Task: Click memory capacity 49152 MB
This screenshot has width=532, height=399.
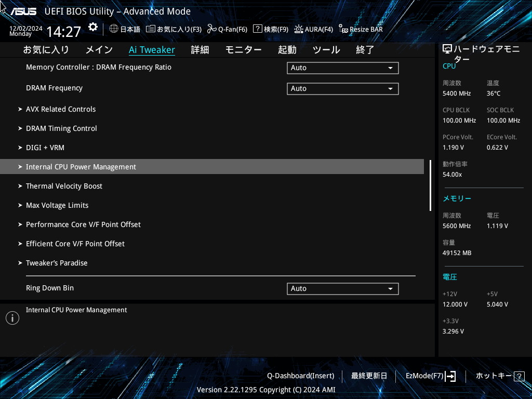Action: pyautogui.click(x=457, y=253)
